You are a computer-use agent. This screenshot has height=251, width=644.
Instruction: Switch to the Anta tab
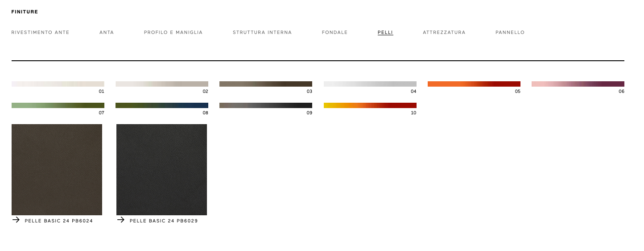click(x=107, y=33)
